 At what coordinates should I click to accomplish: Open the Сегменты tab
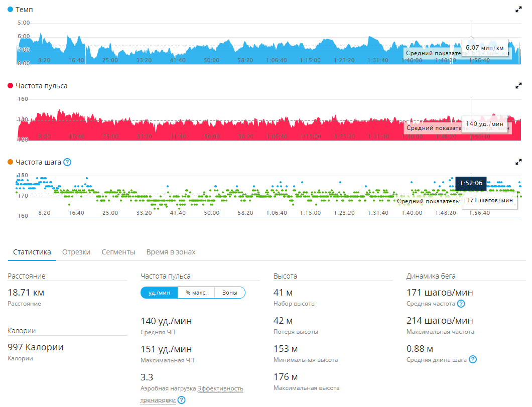118,252
